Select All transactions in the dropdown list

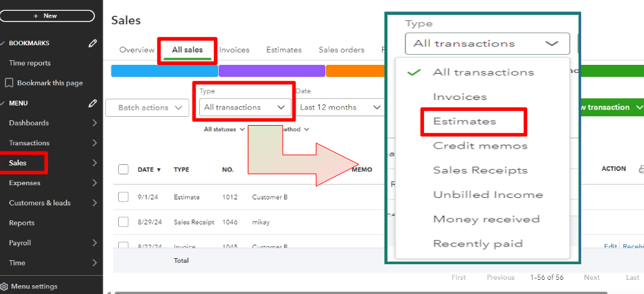coord(483,72)
